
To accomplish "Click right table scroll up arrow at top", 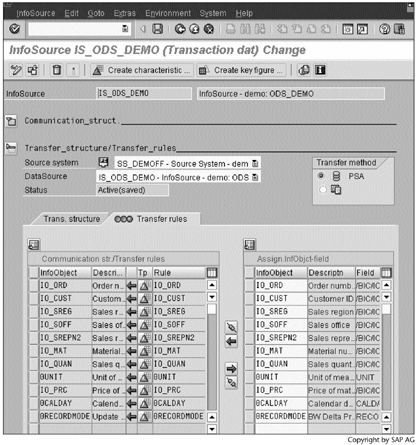I will [x=386, y=285].
